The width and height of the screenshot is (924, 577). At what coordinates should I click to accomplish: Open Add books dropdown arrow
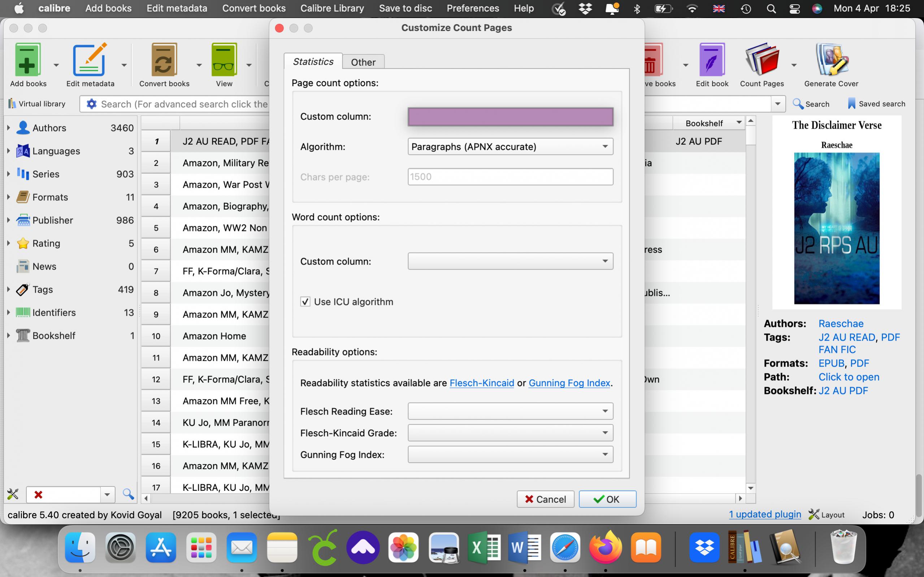tap(56, 65)
